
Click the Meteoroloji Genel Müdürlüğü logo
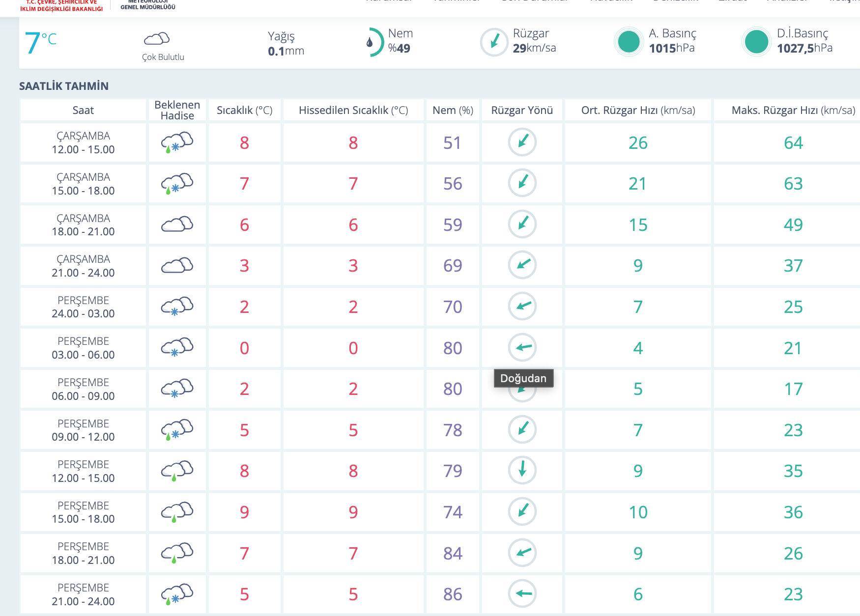point(148,5)
